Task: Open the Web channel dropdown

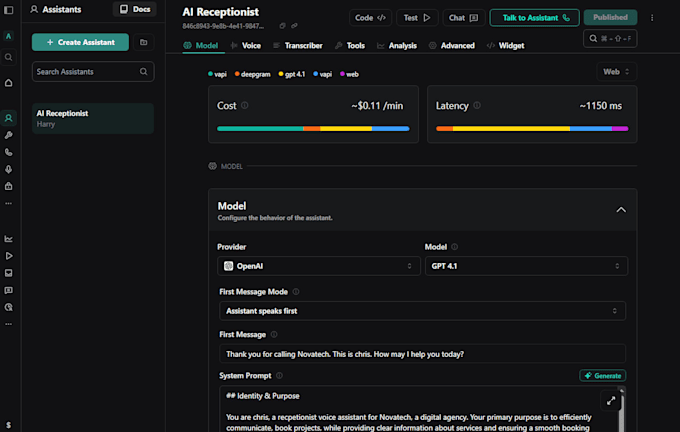Action: coord(616,72)
